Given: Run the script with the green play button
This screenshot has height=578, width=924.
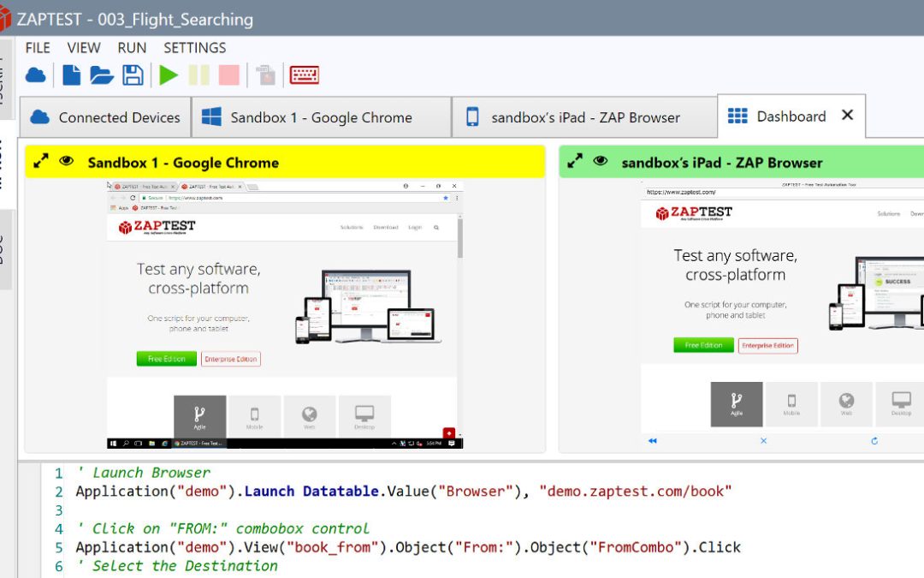Looking at the screenshot, I should point(169,74).
